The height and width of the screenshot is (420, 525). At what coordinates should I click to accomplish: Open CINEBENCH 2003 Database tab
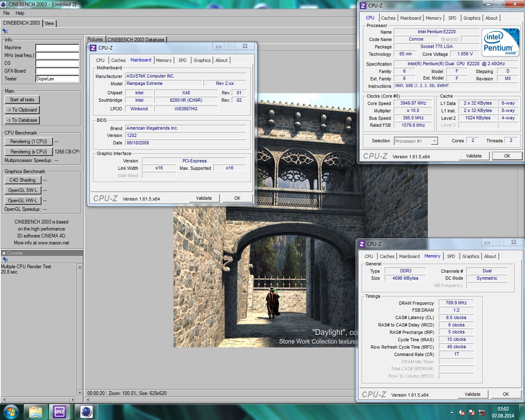pos(136,39)
